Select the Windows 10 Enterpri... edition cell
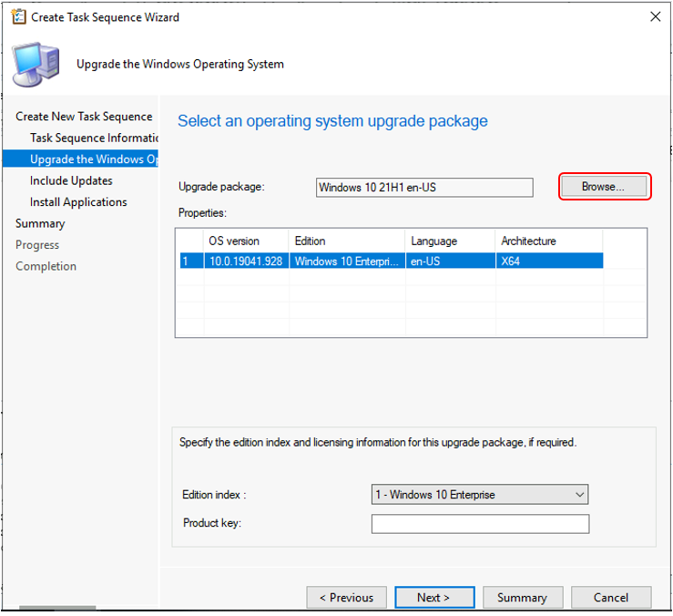The image size is (673, 616). (347, 261)
